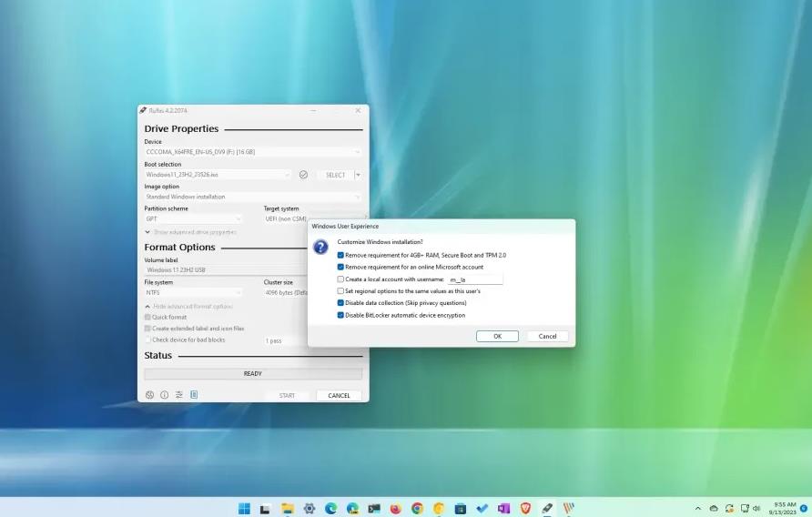Click CANCEL button in Rufus window
The width and height of the screenshot is (812, 517).
340,395
